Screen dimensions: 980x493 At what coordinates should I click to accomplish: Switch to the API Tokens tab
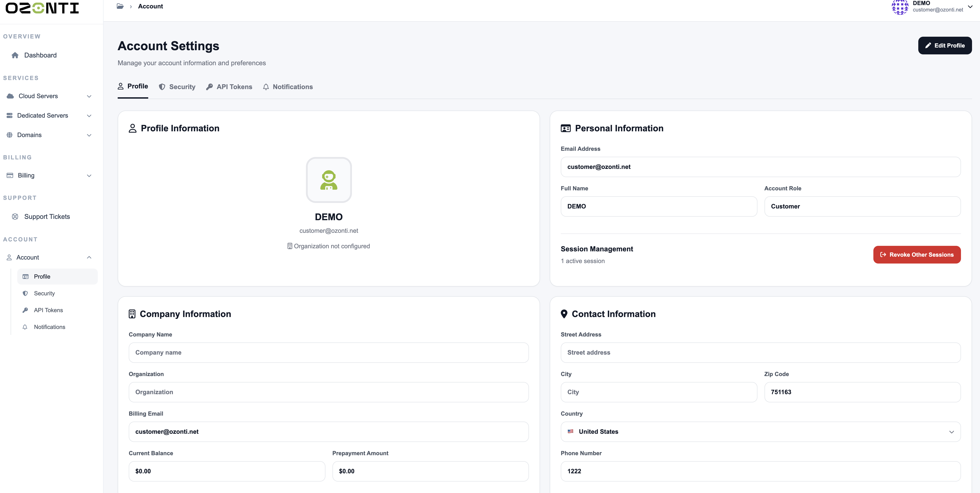(x=229, y=87)
